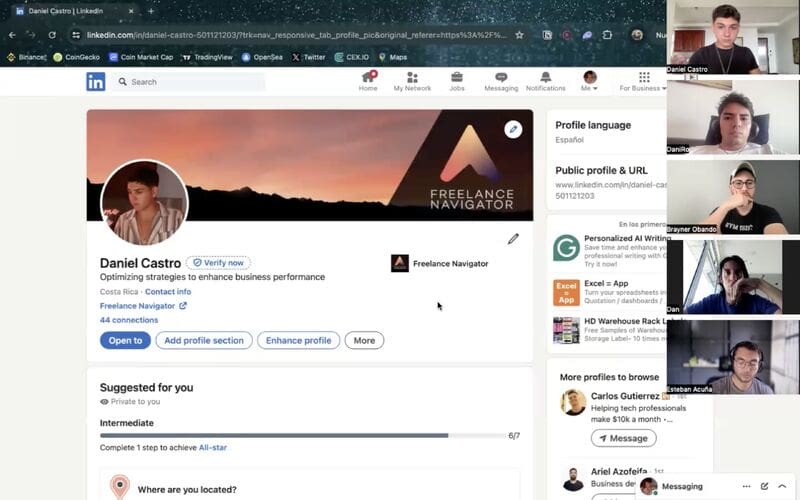Viewport: 800px width, 500px height.
Task: Click the LinkedIn logo icon
Action: point(95,82)
